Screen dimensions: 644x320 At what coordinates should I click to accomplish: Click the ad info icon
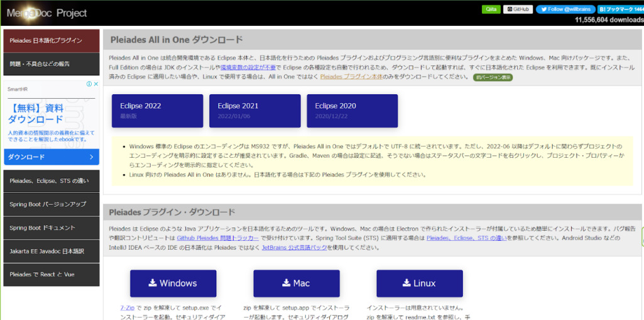tap(89, 84)
